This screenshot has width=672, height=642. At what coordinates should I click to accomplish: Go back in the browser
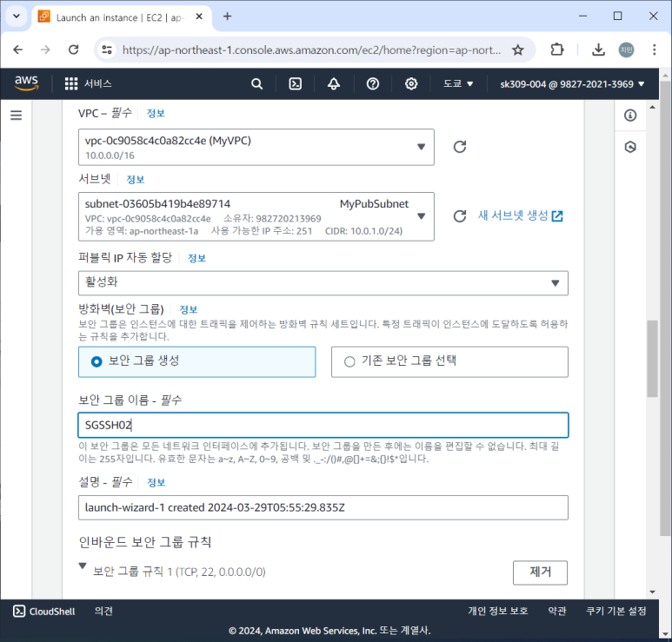[18, 50]
